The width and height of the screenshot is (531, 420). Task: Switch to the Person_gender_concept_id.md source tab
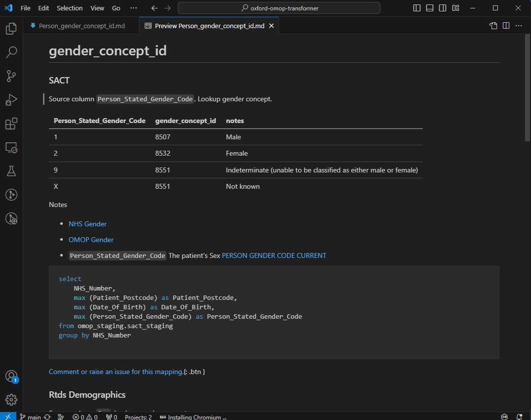point(82,26)
